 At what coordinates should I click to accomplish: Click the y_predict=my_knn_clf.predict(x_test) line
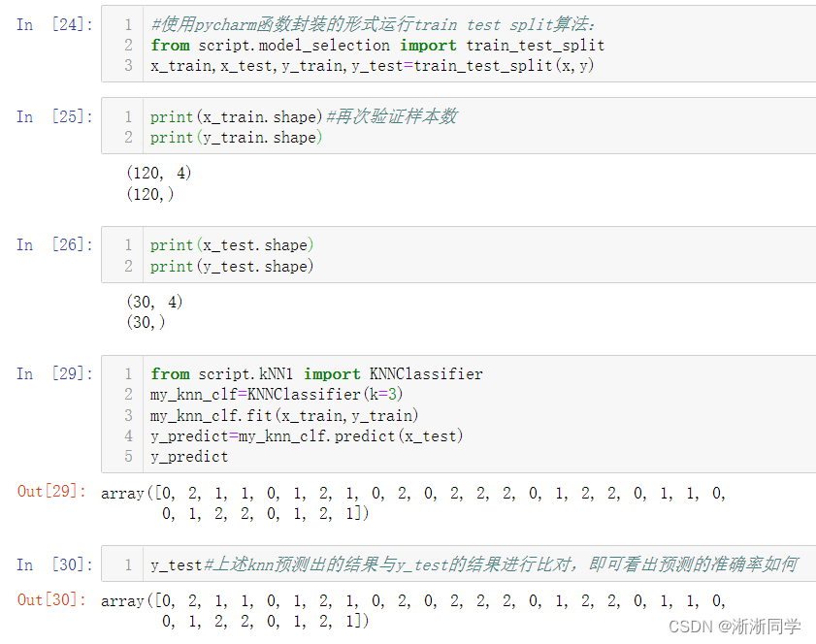[x=307, y=435]
